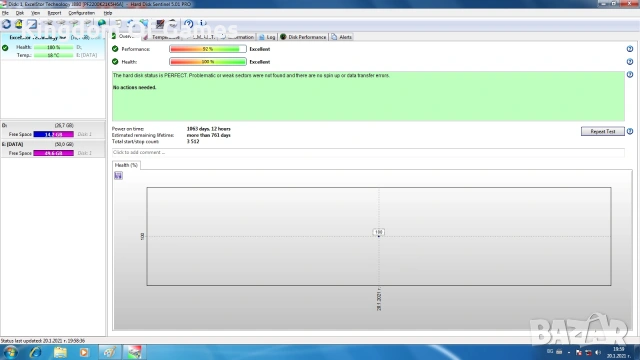Click the taskbar clock showing 19:58
This screenshot has width=640, height=360.
click(x=619, y=352)
